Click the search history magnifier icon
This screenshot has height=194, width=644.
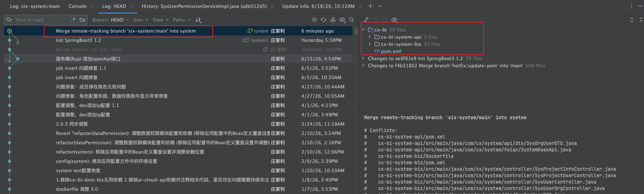point(9,20)
